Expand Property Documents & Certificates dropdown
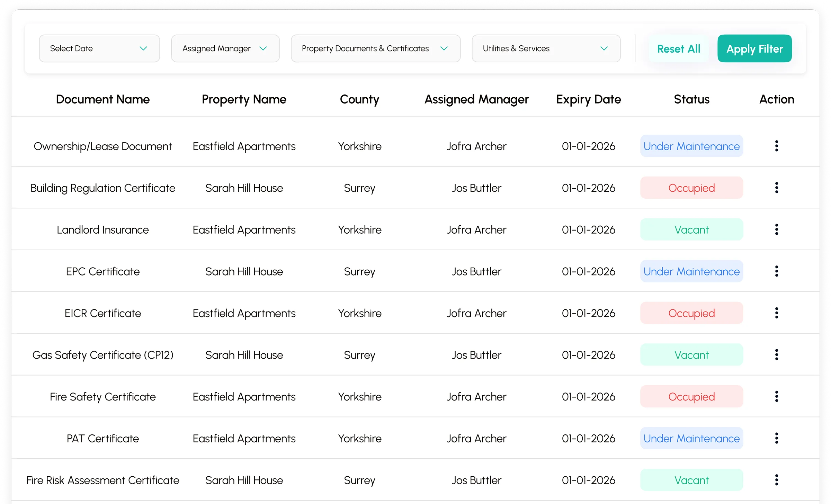The height and width of the screenshot is (504, 831). point(375,48)
